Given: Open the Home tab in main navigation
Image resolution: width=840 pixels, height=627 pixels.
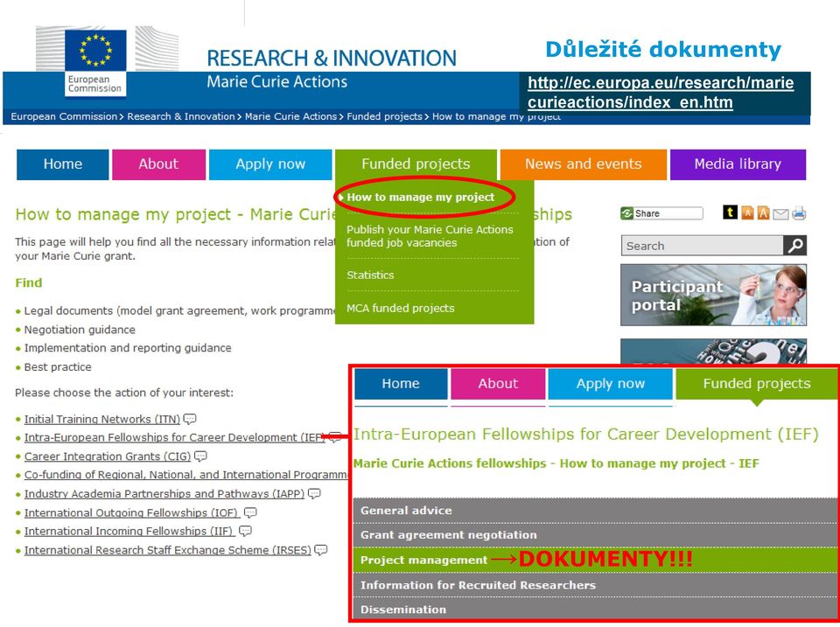Looking at the screenshot, I should tap(63, 164).
